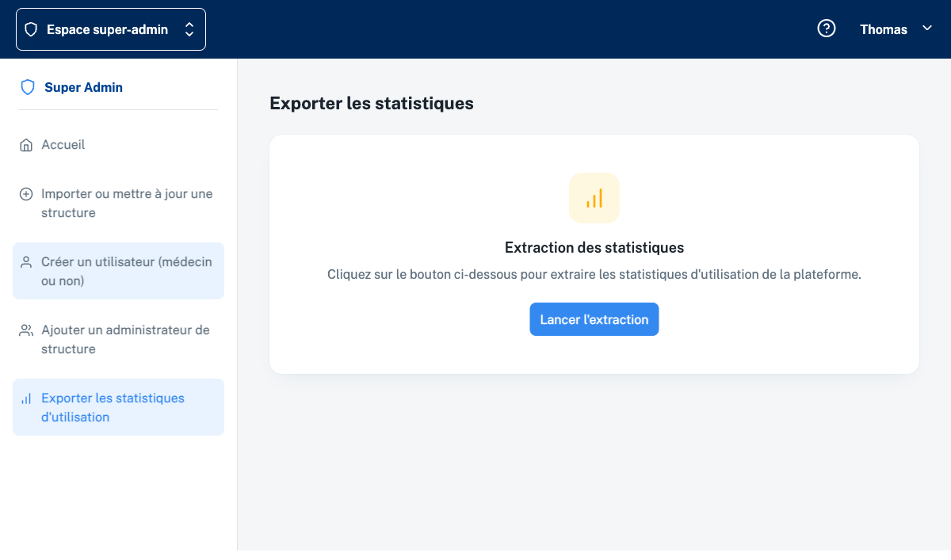
Task: Open Créer un utilisateur (médecin ou non)
Action: tap(127, 271)
